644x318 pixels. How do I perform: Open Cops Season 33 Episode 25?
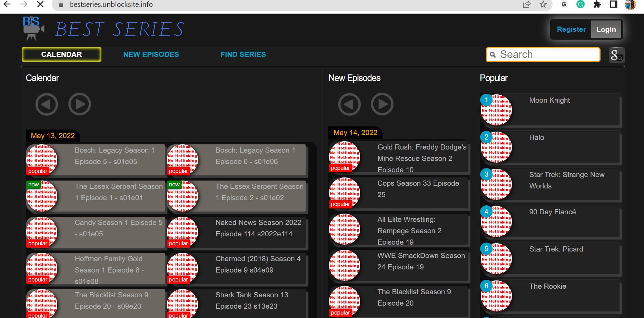click(x=418, y=189)
